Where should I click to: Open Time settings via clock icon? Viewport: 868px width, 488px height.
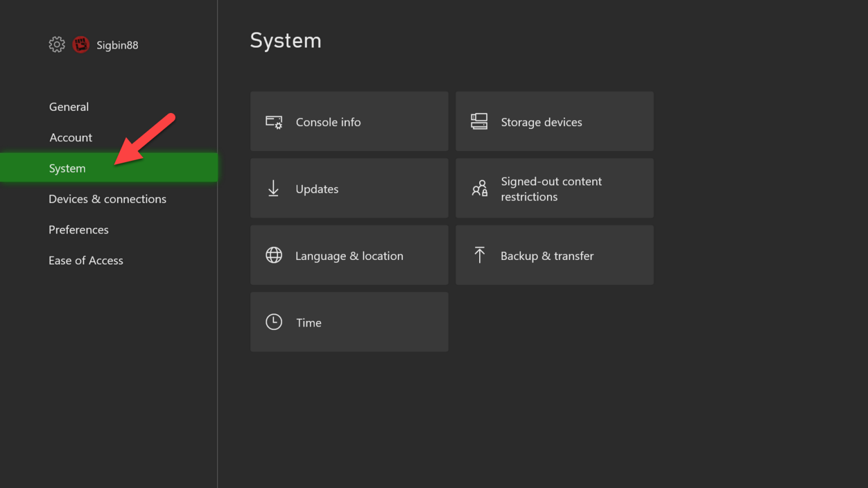click(x=274, y=322)
